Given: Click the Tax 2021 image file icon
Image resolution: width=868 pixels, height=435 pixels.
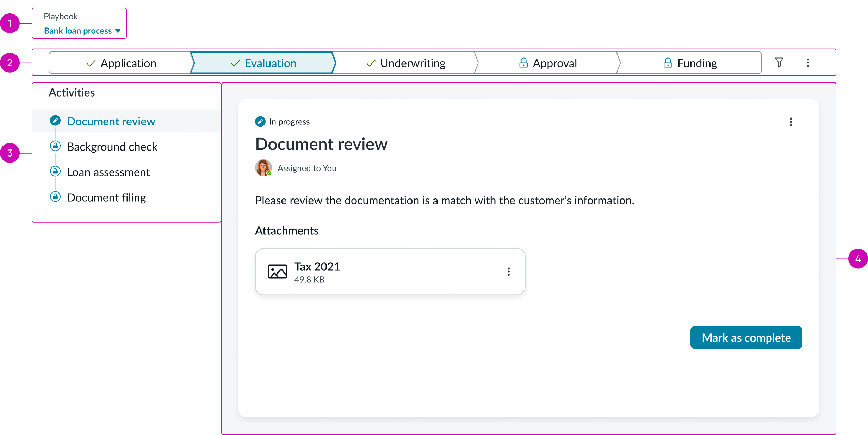Looking at the screenshot, I should (x=277, y=272).
